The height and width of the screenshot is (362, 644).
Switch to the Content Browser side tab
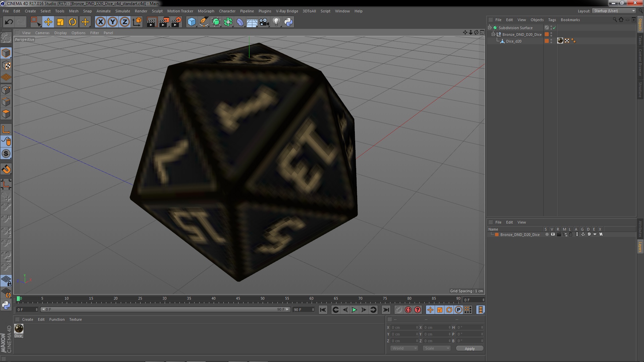pos(640,62)
